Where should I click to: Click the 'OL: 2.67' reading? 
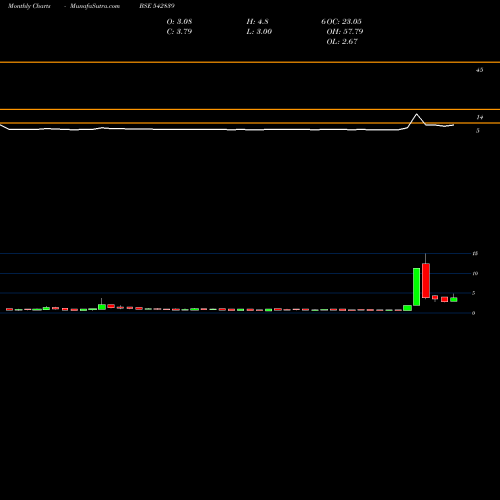[342, 42]
